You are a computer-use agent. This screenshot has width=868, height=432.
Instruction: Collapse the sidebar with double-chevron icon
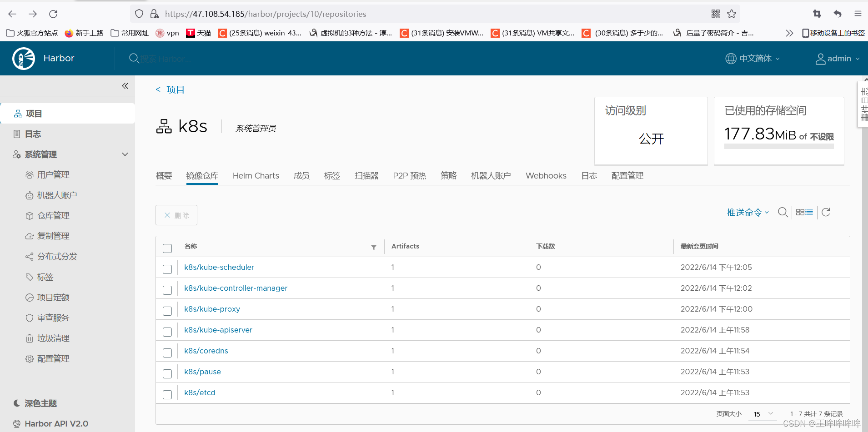point(125,85)
